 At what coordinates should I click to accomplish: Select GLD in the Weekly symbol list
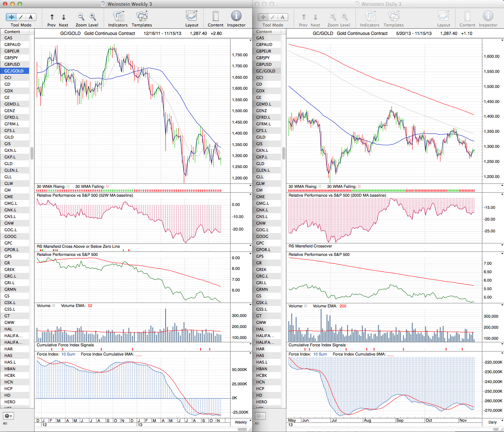[8, 164]
